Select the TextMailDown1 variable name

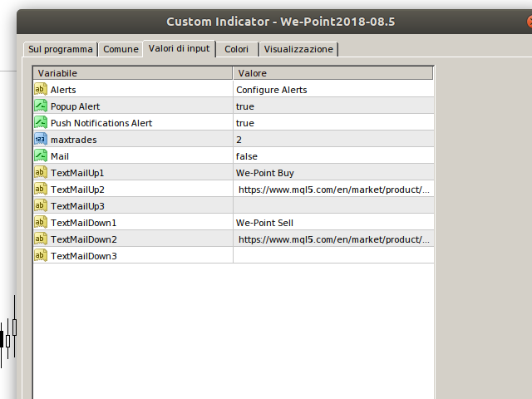coord(83,223)
